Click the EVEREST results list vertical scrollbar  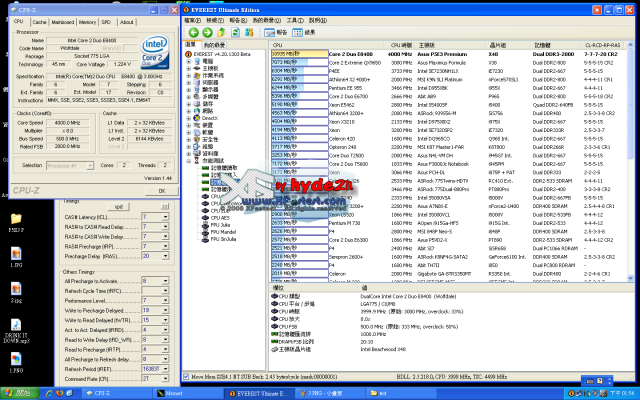(x=630, y=161)
